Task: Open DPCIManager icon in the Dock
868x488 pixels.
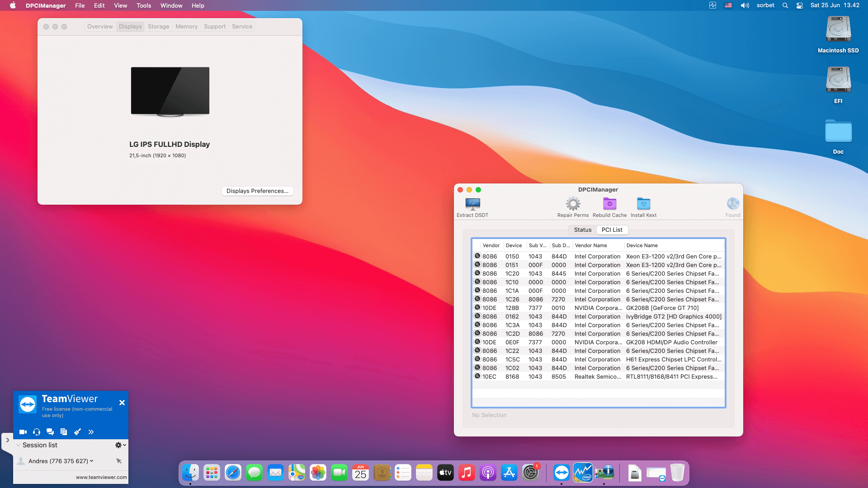Action: point(604,473)
